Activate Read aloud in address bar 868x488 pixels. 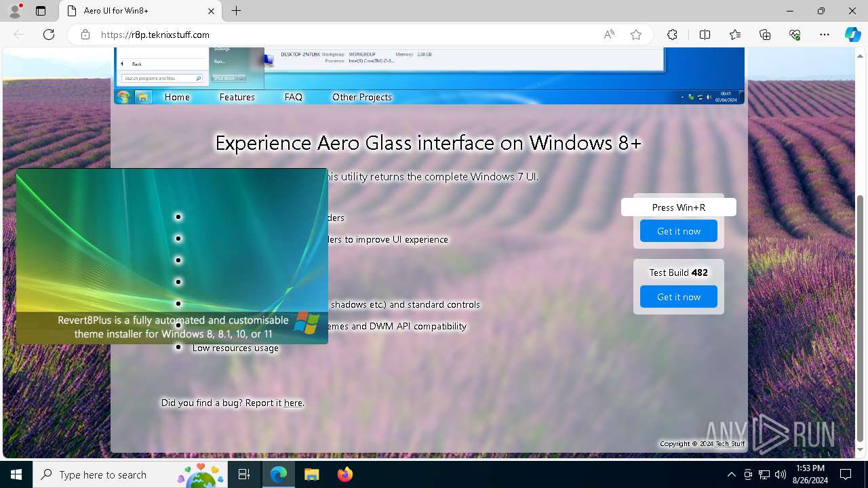[609, 35]
